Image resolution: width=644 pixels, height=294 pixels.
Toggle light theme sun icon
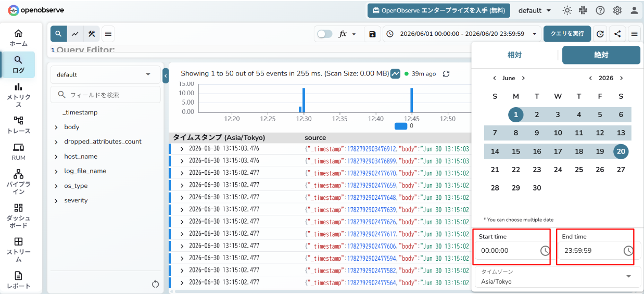[x=567, y=10]
